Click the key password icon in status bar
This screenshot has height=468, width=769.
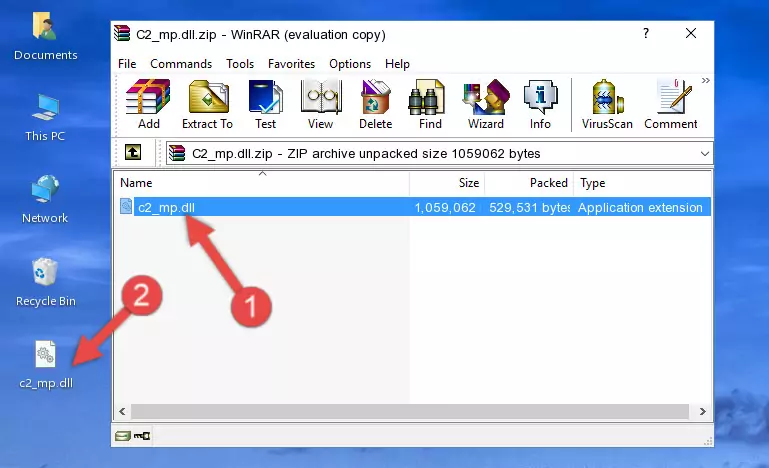pos(142,436)
